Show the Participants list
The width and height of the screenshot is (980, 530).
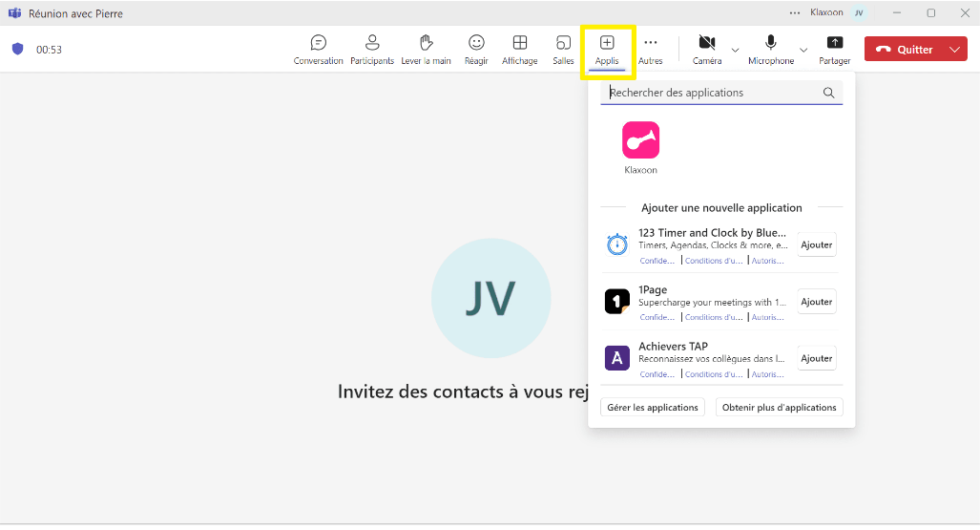[372, 49]
